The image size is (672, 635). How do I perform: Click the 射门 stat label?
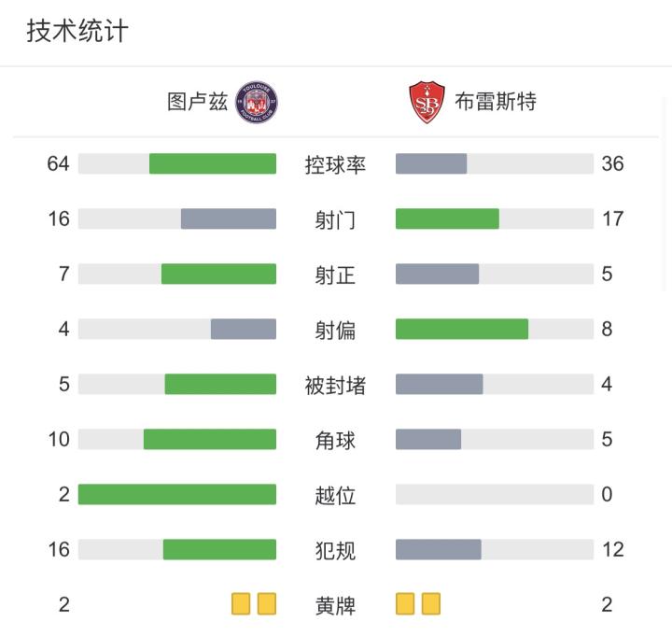point(335,219)
